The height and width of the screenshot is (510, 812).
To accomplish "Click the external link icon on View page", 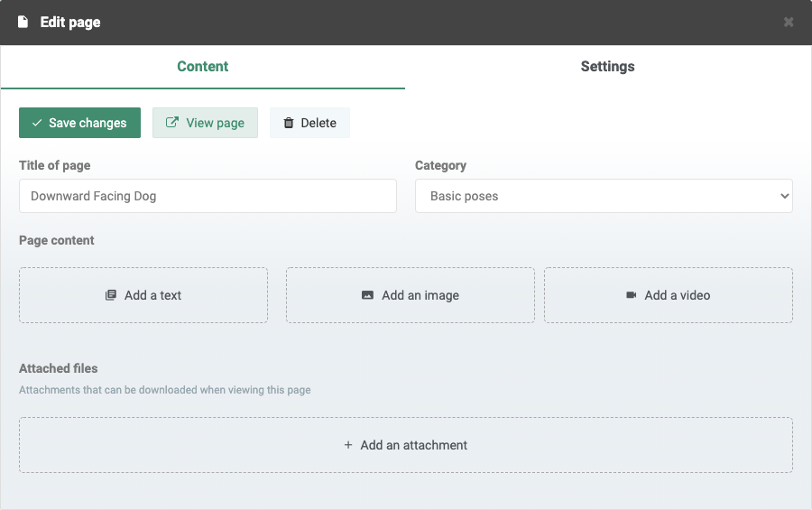I will click(172, 123).
